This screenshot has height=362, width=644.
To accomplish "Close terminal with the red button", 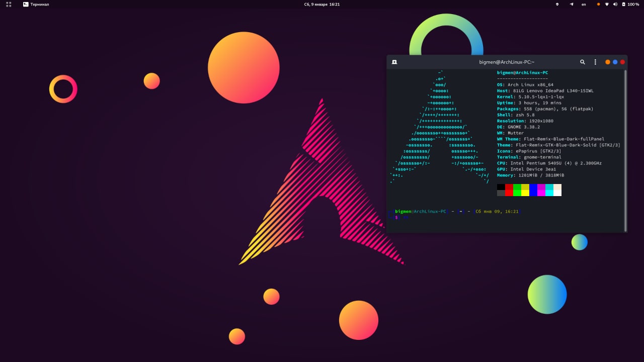I will click(x=622, y=62).
